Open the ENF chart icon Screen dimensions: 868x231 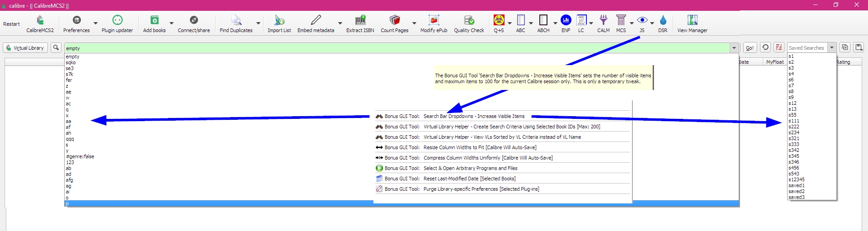(x=566, y=20)
